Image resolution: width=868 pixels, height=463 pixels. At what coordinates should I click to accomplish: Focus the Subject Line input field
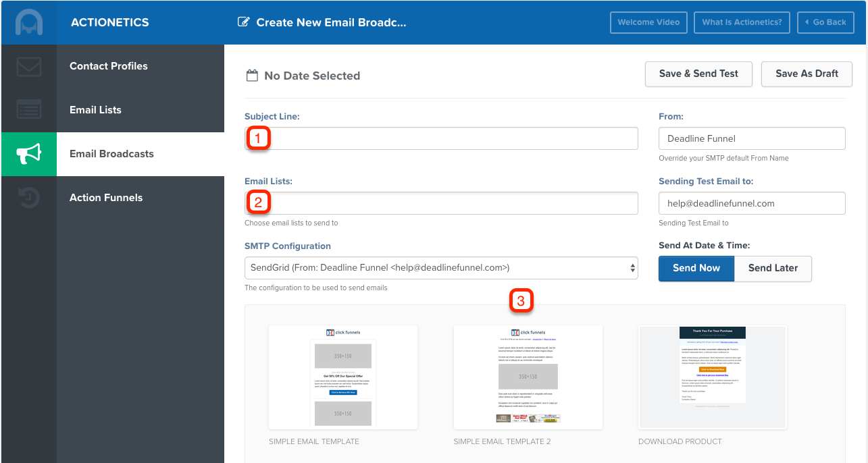tap(441, 138)
